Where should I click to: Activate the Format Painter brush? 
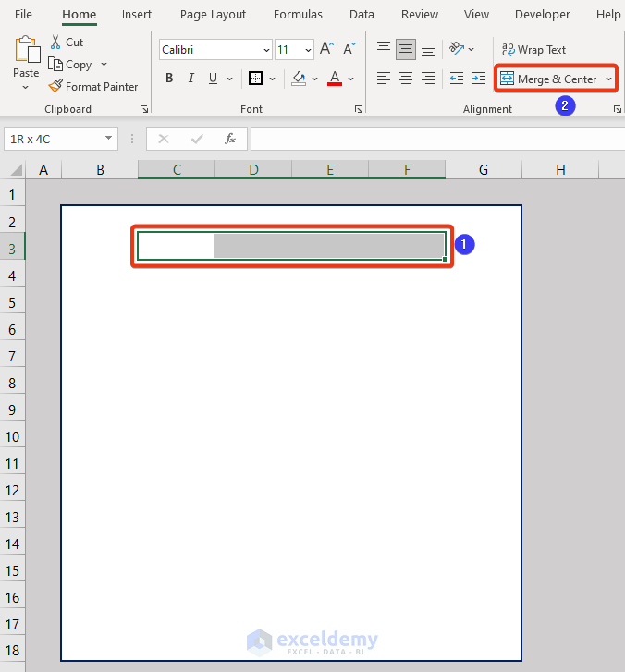[55, 86]
